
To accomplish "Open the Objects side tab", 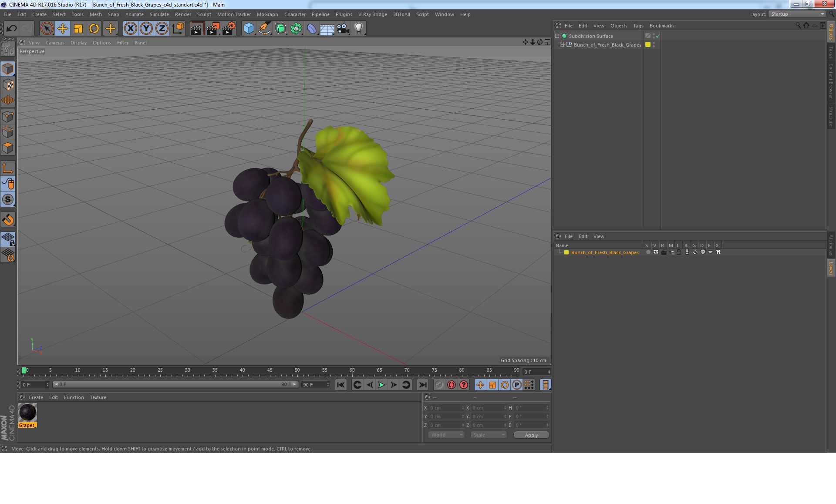I will (x=831, y=32).
